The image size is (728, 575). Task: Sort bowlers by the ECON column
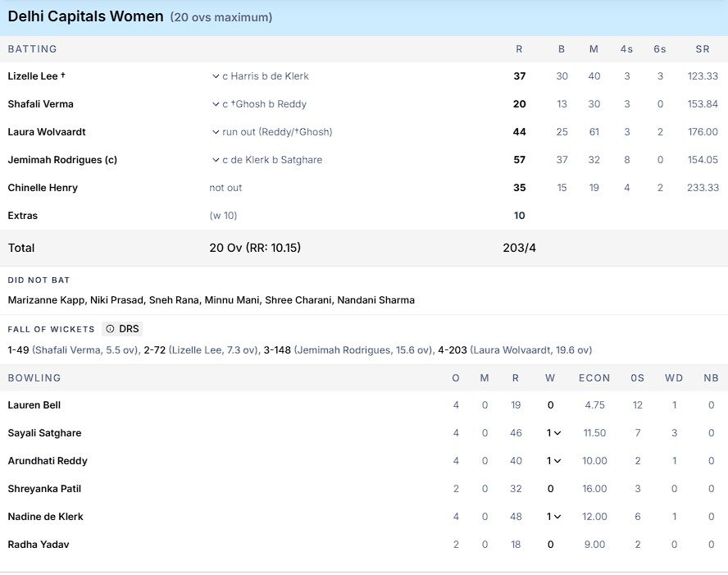click(594, 378)
